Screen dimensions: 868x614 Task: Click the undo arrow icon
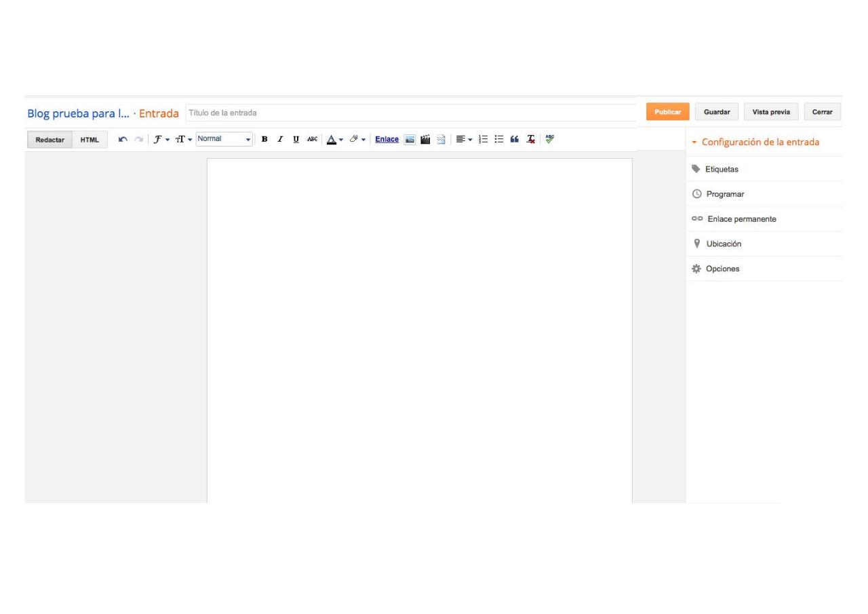click(x=123, y=140)
